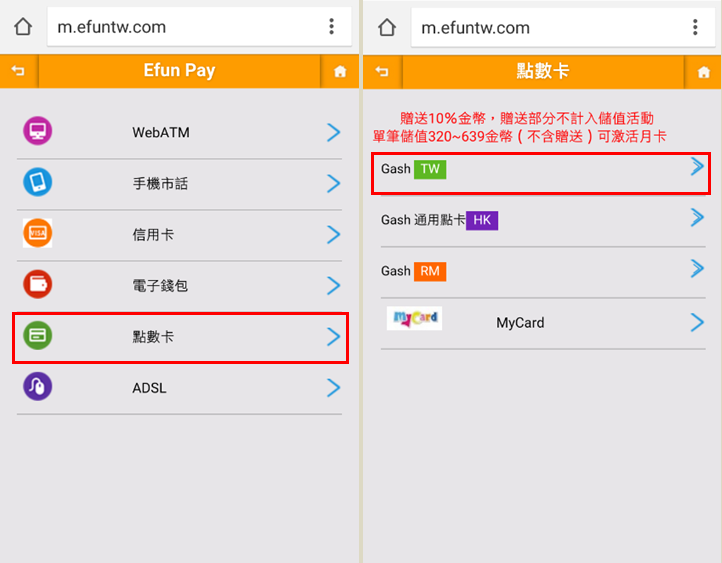
Task: Click the green TW badge
Action: (430, 169)
